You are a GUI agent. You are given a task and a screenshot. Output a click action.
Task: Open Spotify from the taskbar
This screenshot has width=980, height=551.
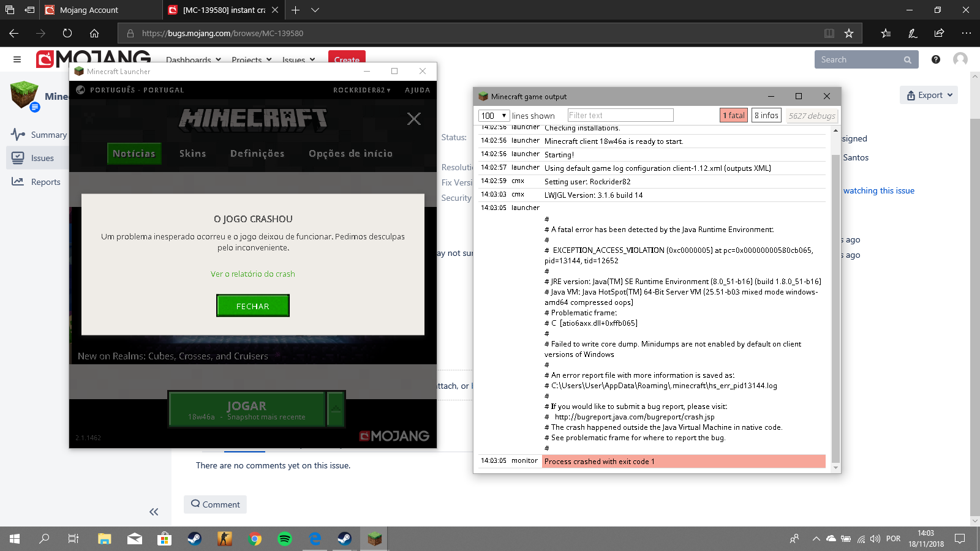(285, 539)
